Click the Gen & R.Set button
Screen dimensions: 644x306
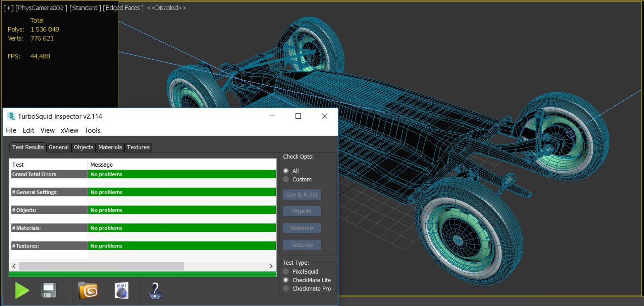click(302, 194)
